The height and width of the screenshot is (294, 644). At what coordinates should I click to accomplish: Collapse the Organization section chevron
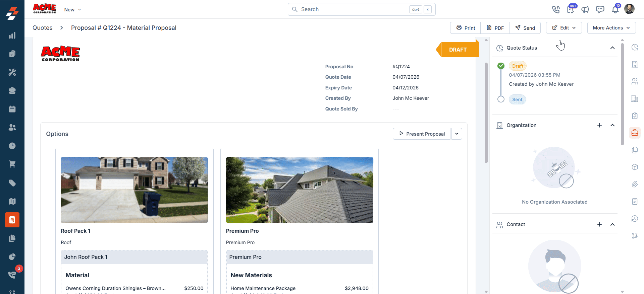tap(612, 125)
